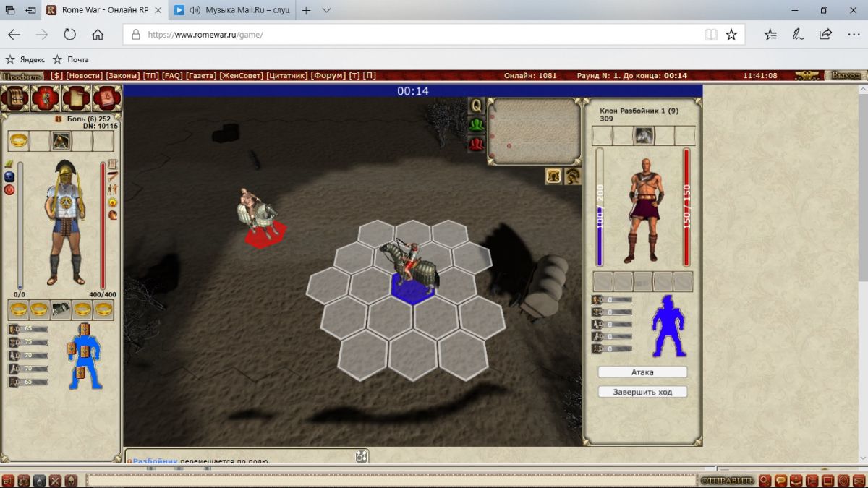
Task: Add page to favorites with star icon
Action: [x=731, y=34]
